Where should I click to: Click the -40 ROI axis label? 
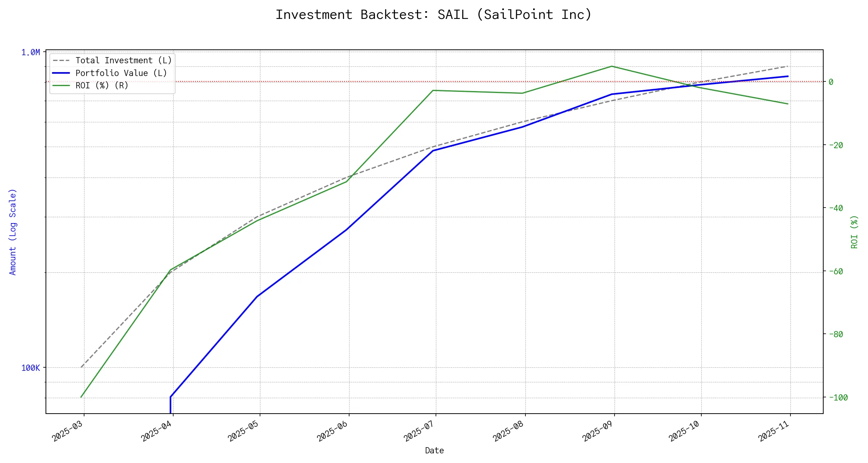pyautogui.click(x=836, y=208)
